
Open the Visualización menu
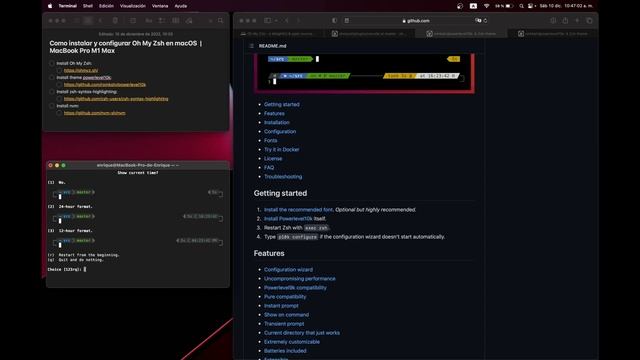click(x=133, y=6)
